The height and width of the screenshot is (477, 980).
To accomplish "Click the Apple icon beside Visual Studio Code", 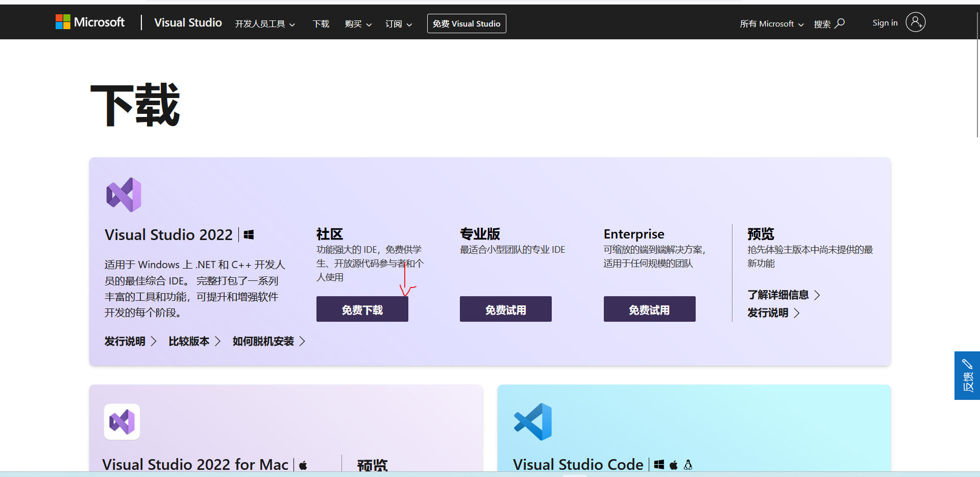I will (674, 465).
